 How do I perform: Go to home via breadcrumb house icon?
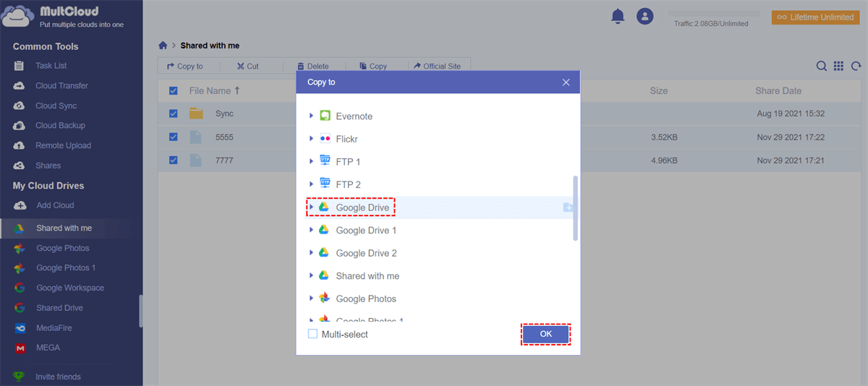[x=163, y=46]
